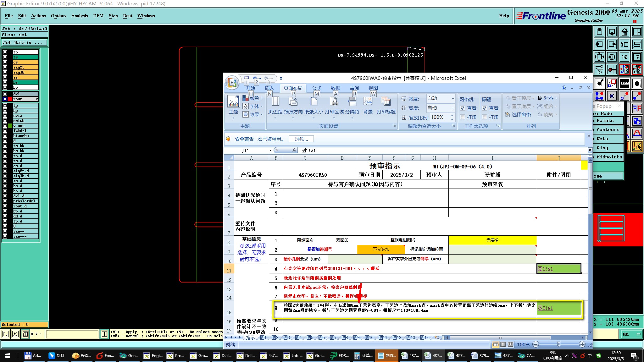Click the 1:2 zoom scale icon
This screenshot has height=362, width=644.
coord(624,57)
